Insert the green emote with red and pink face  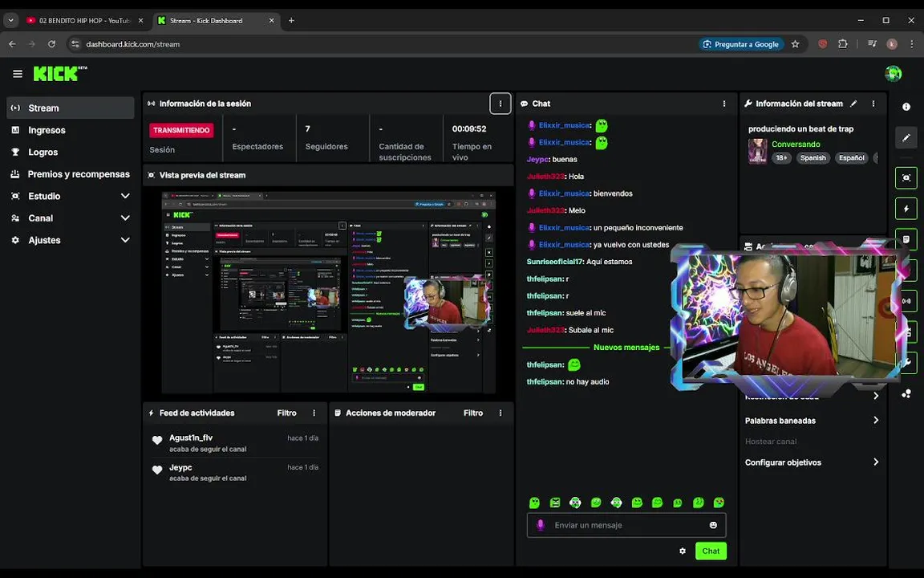(719, 503)
